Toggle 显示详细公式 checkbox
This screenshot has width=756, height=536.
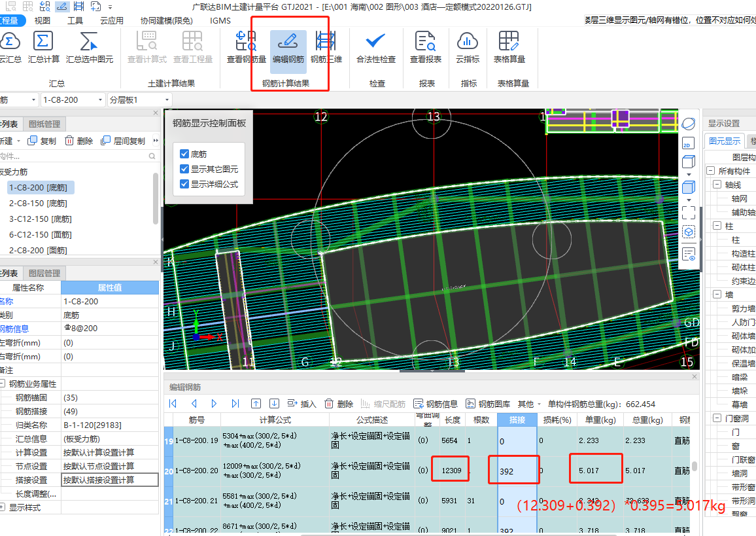coord(184,184)
